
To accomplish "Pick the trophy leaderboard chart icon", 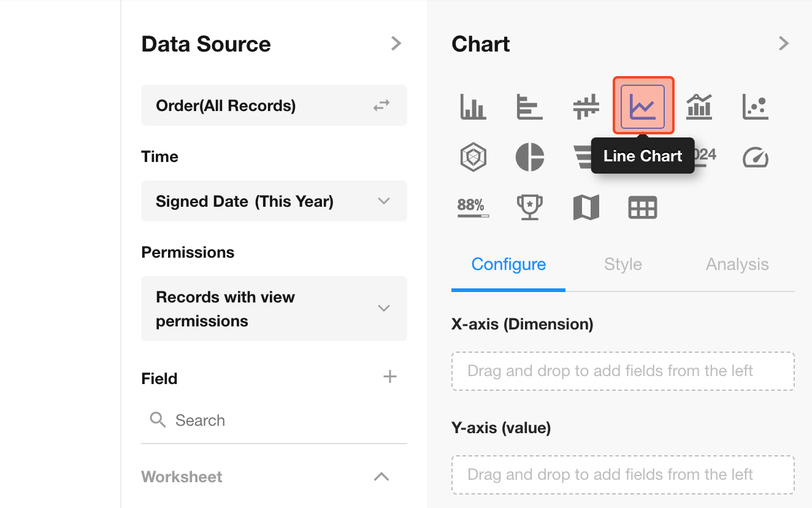I will tap(529, 207).
